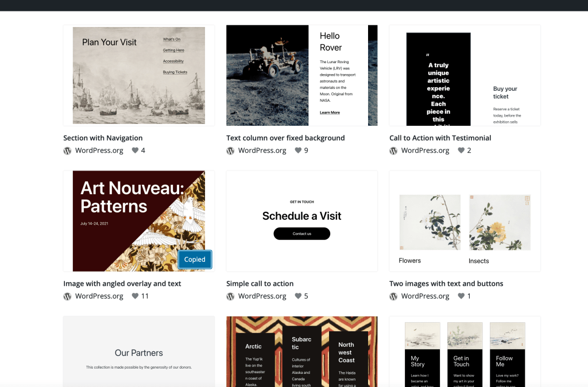588x387 pixels.
Task: Click WordPress.org author under Two images pattern
Action: [x=425, y=296]
